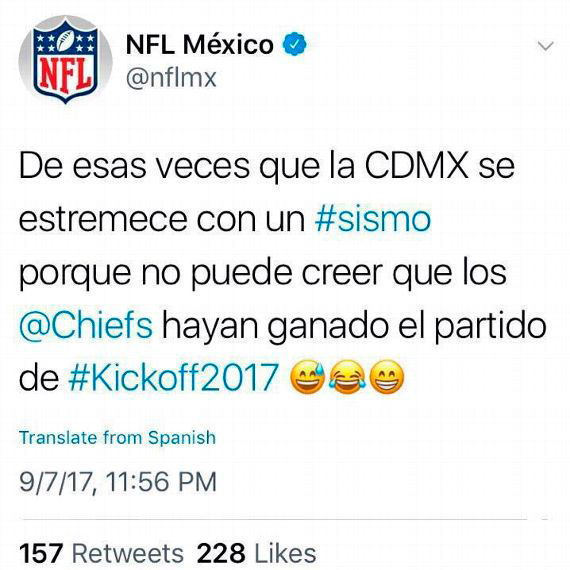View the 157 Retweets list
Screen dimensions: 570x570
tap(101, 554)
